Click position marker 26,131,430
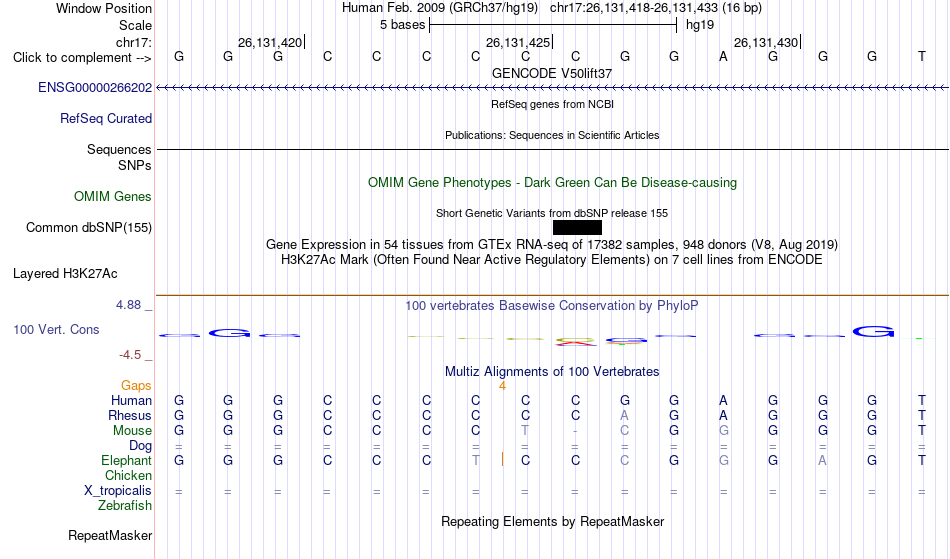Image resolution: width=950 pixels, height=559 pixels. (x=766, y=42)
